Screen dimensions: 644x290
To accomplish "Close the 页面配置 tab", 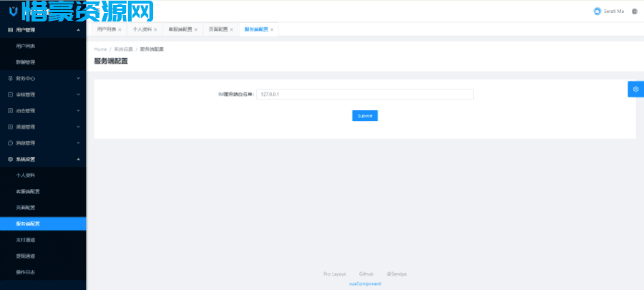I will 231,29.
